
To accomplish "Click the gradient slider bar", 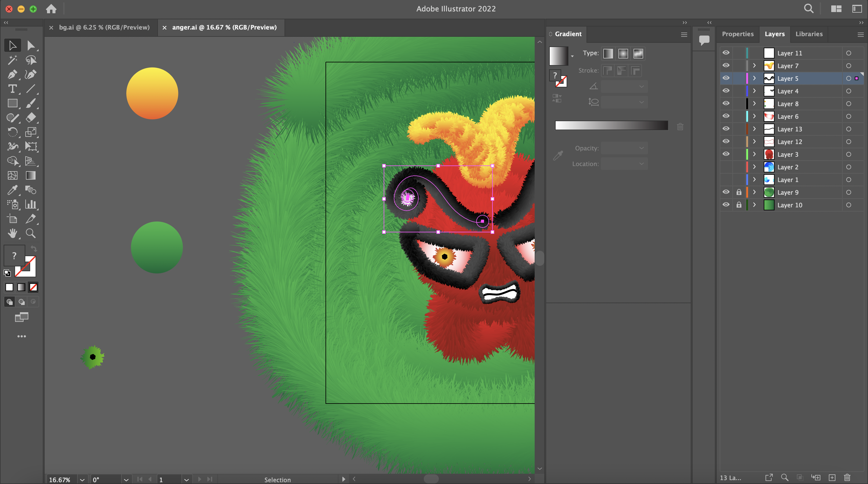I will (x=611, y=125).
